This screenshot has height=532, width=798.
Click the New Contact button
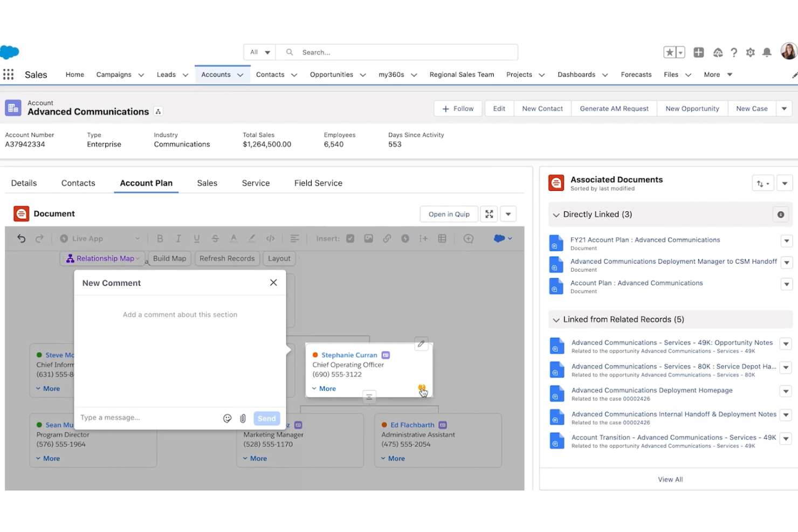pyautogui.click(x=542, y=108)
